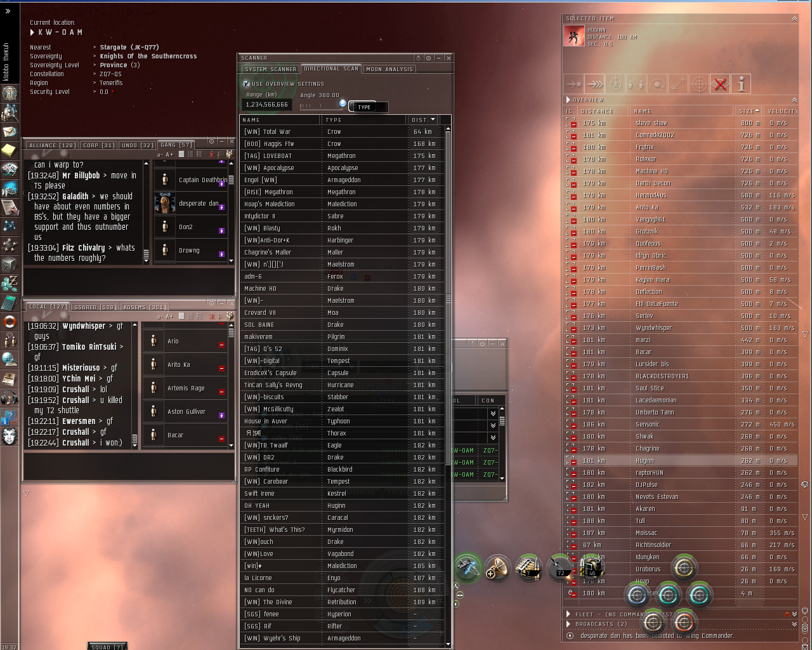Toggle the pin on the Gang chat window

(211, 142)
